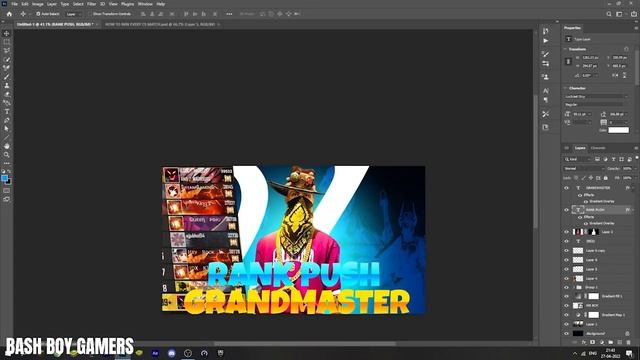The height and width of the screenshot is (360, 640).
Task: Add layer style fx icon at Layers bottom
Action: point(584,342)
